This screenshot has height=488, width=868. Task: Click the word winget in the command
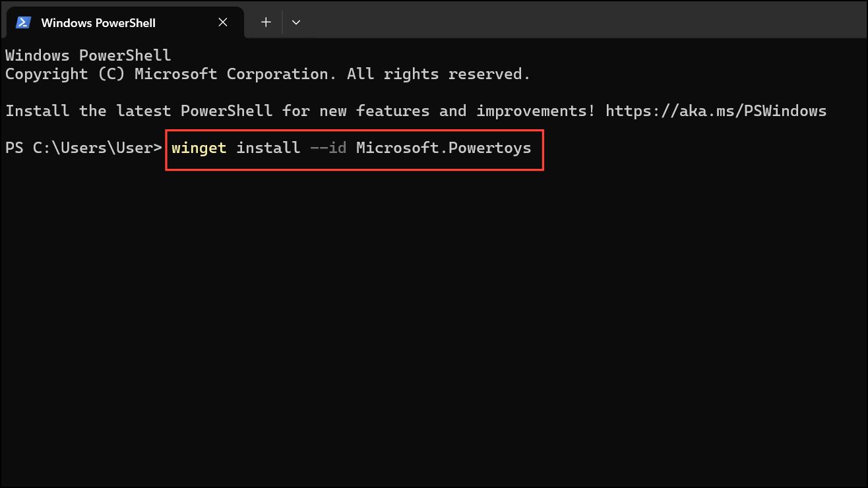199,148
